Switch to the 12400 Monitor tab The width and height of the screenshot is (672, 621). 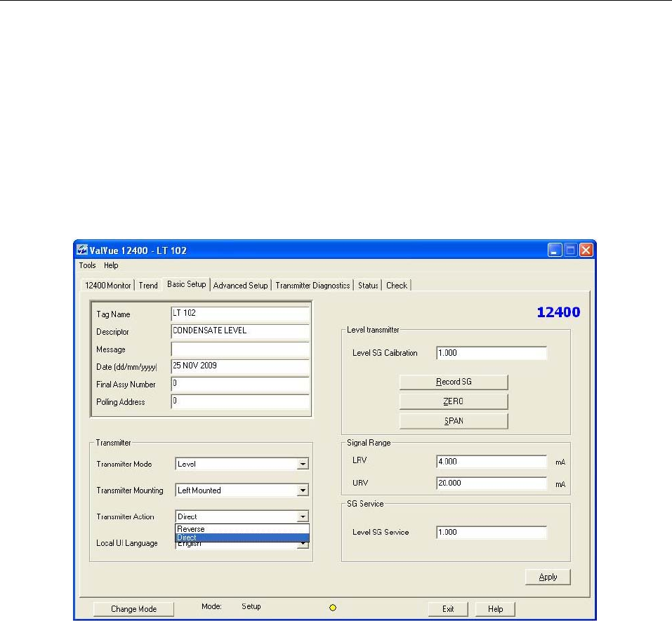tap(108, 285)
